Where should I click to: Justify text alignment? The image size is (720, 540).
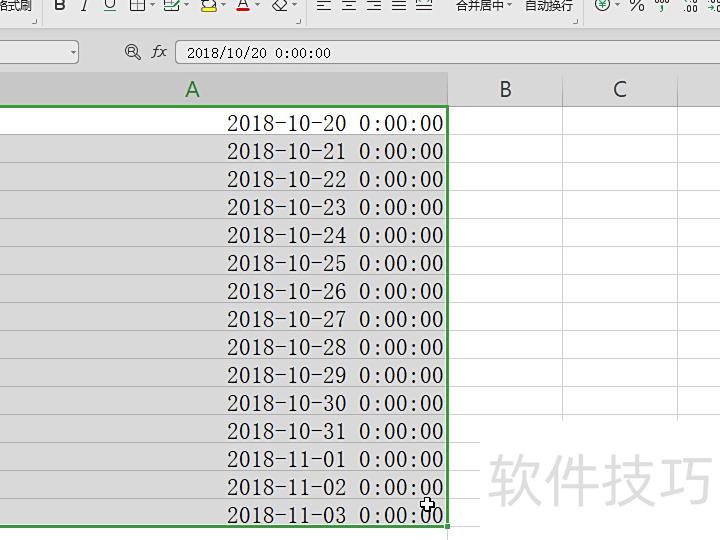coord(399,5)
